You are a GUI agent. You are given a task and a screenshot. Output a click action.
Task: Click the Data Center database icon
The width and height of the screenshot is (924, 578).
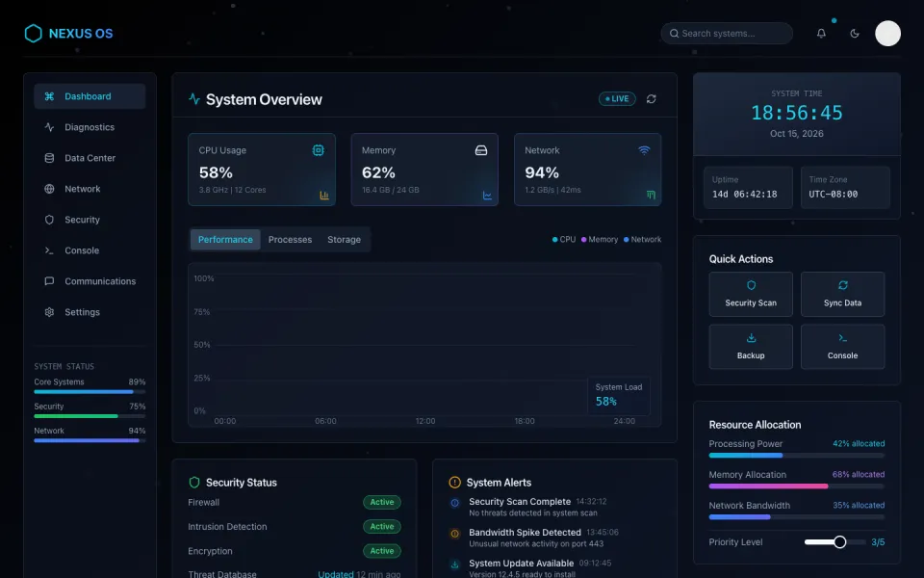coord(49,158)
